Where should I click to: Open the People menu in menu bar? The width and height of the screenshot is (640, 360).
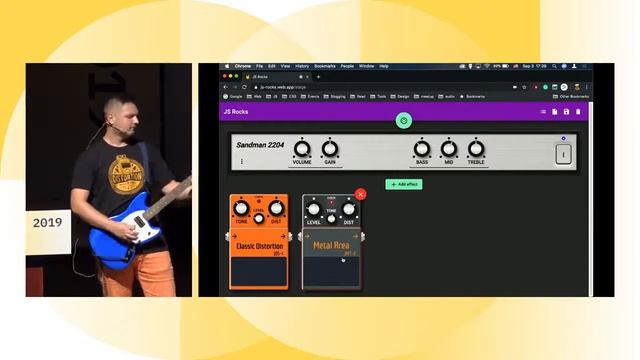347,66
